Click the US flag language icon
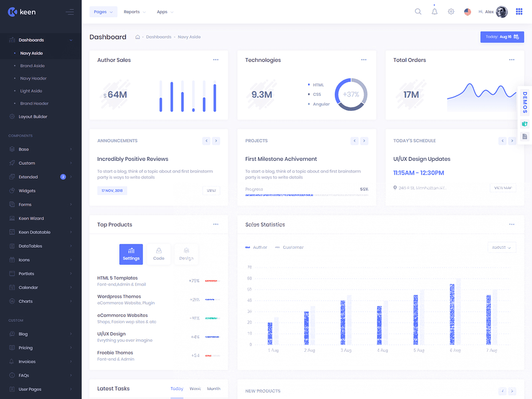 467,12
